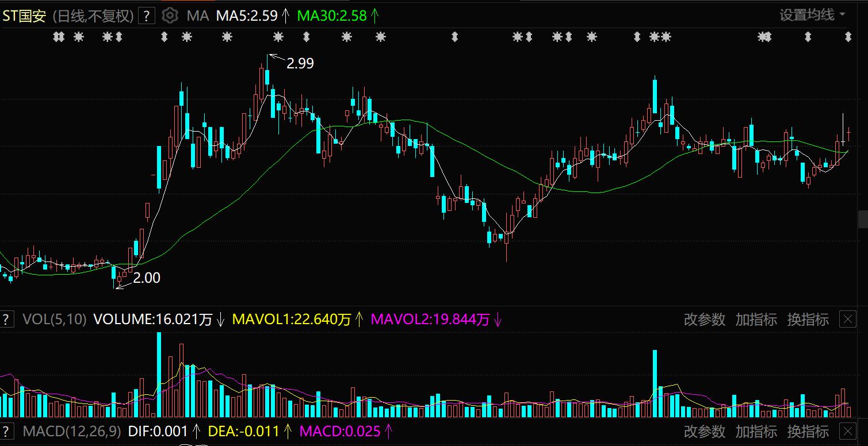Select the green MA30:2.58 label

point(332,16)
